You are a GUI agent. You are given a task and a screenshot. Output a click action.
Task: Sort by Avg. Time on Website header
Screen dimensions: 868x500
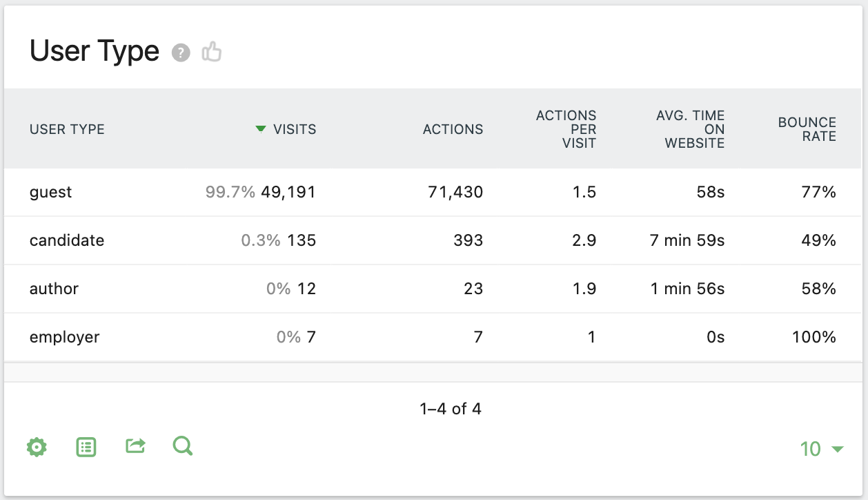tap(690, 129)
